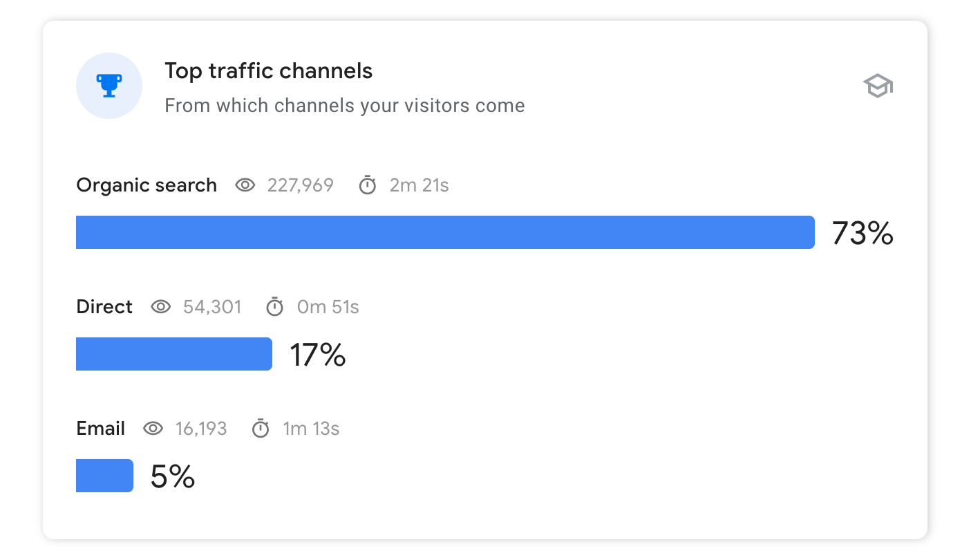
Task: Click the 54,301 views count
Action: (212, 307)
